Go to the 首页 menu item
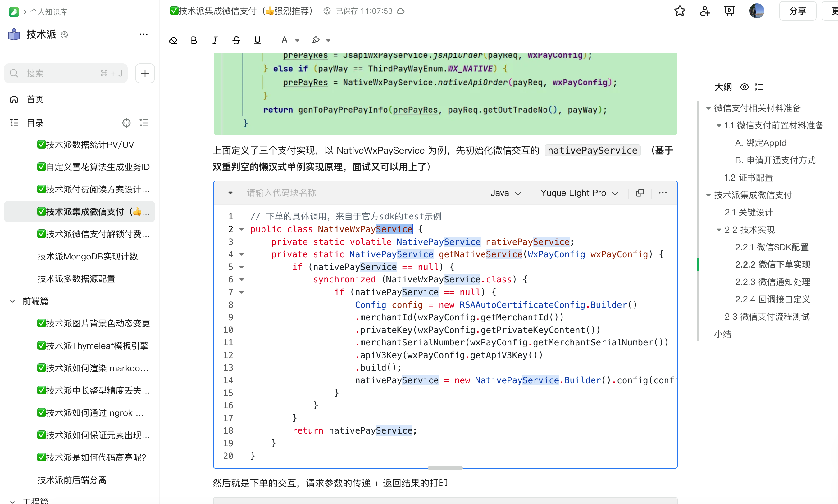Image resolution: width=838 pixels, height=504 pixels. [x=35, y=100]
